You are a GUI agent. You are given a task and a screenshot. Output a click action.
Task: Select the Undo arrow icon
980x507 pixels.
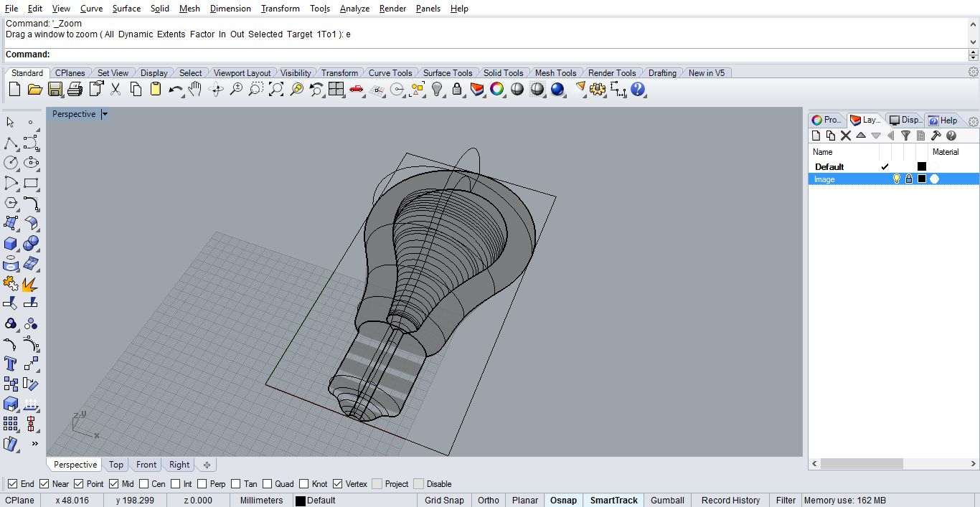tap(175, 90)
